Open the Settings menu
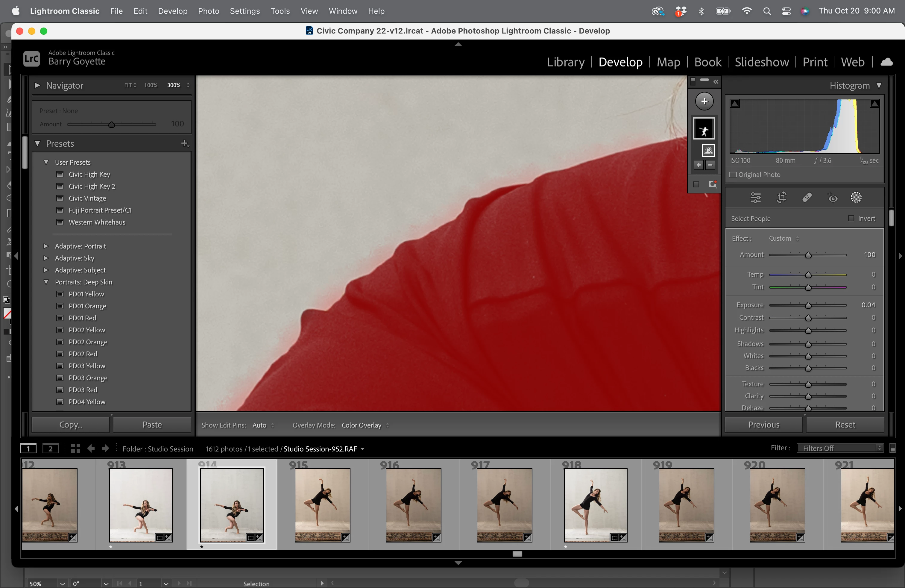The height and width of the screenshot is (588, 905). [x=245, y=11]
